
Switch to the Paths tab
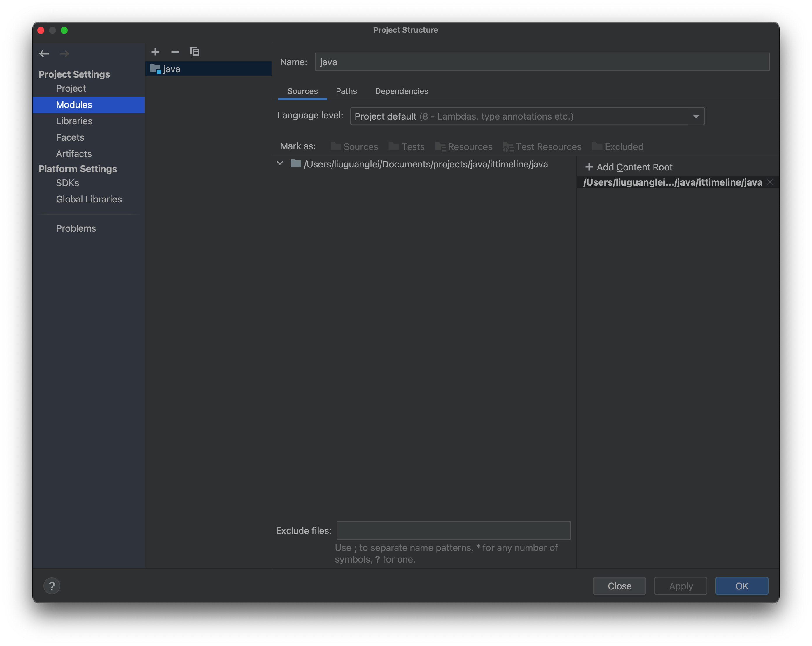345,91
